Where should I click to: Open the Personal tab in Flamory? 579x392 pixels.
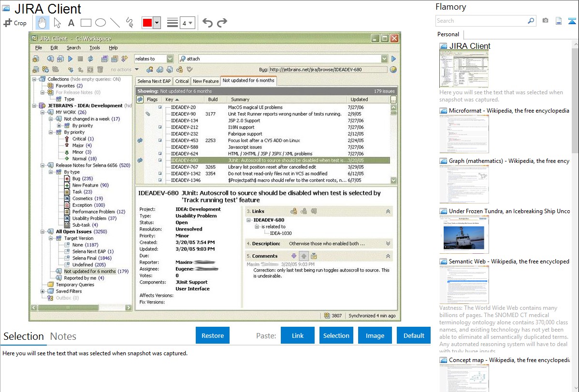click(x=449, y=34)
